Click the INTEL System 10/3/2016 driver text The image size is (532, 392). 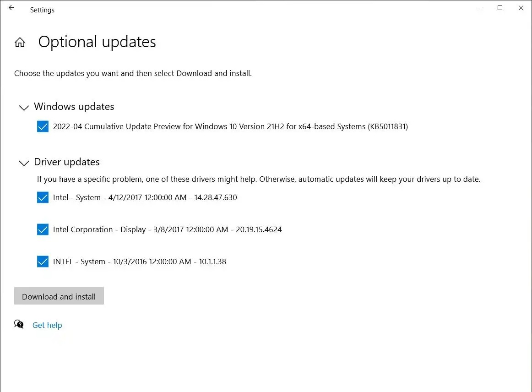coord(139,261)
